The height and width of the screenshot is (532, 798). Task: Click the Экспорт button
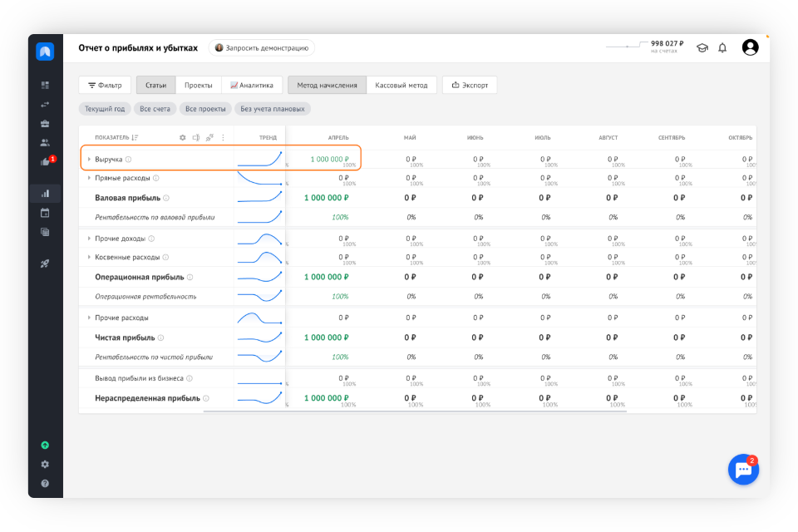coord(470,85)
